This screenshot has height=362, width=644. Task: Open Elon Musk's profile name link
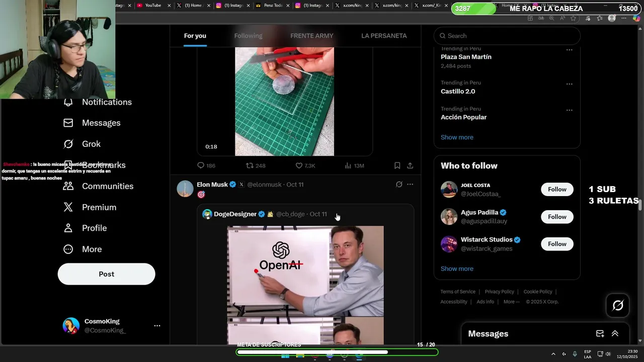212,185
